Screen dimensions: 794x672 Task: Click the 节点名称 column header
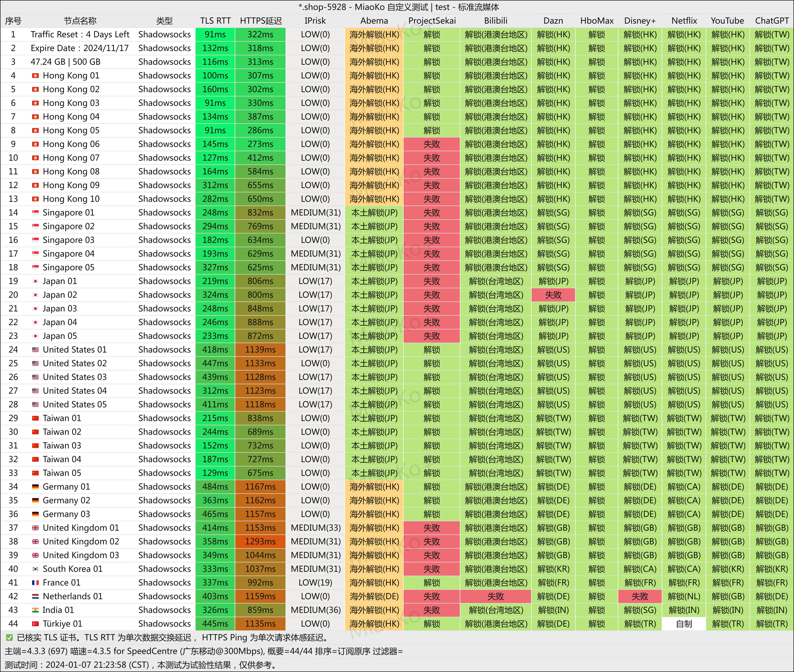pos(80,21)
